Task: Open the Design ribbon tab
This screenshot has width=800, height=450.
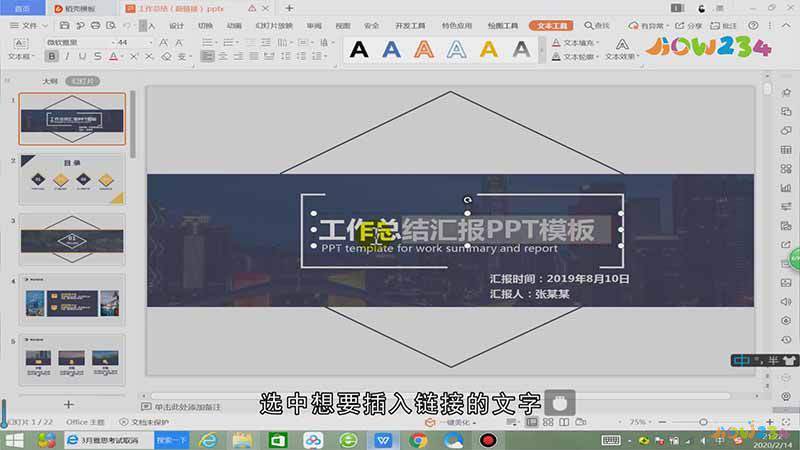Action: (x=176, y=26)
